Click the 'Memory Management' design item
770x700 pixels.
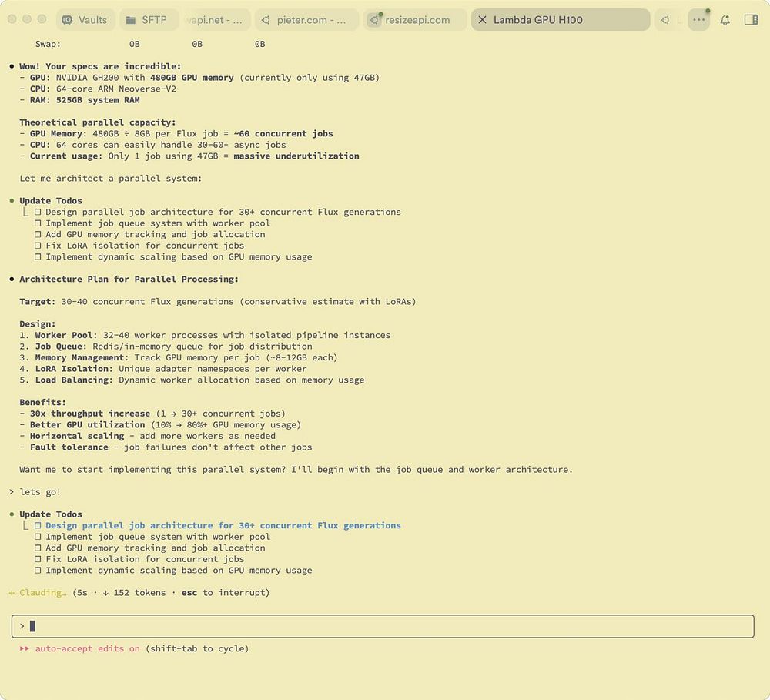[179, 357]
